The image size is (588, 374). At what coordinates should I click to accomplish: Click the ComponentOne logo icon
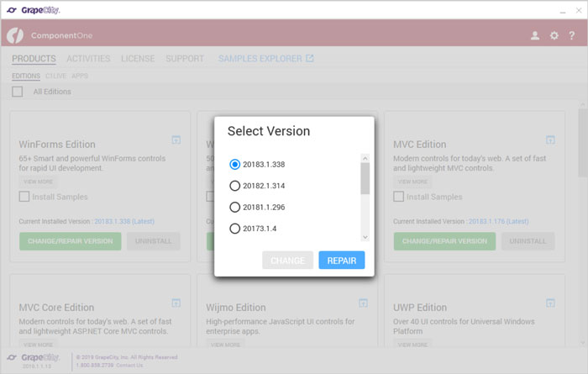[15, 35]
